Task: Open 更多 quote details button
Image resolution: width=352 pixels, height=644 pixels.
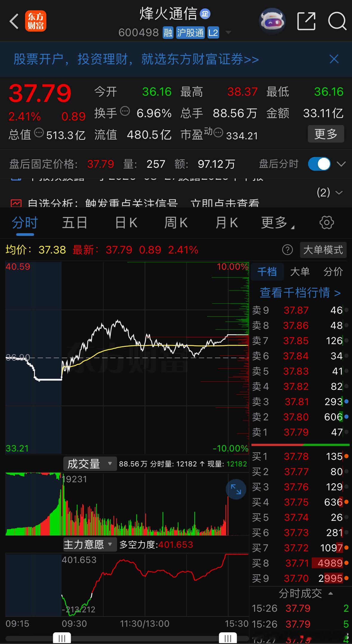Action: click(x=326, y=134)
